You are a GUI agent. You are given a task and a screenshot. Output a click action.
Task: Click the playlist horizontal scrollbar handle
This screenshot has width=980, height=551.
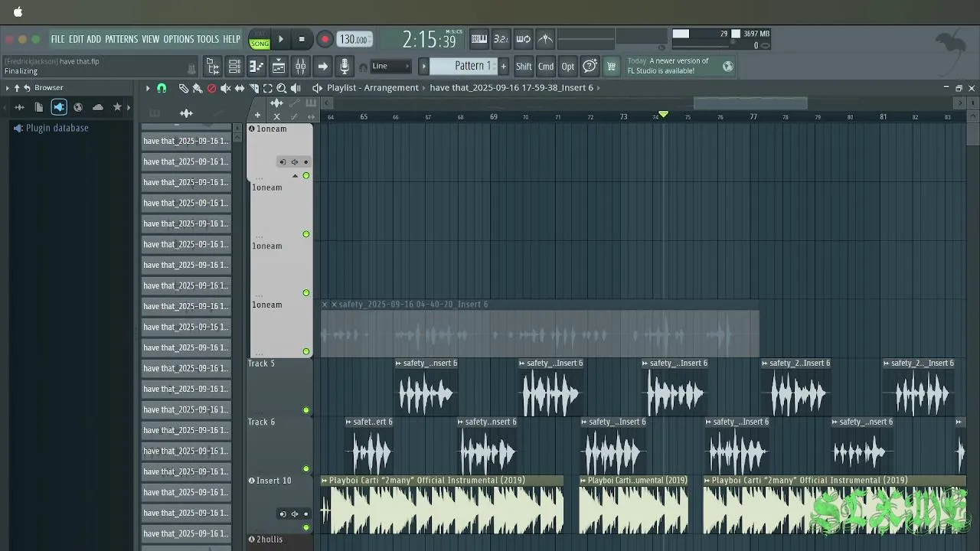point(750,103)
